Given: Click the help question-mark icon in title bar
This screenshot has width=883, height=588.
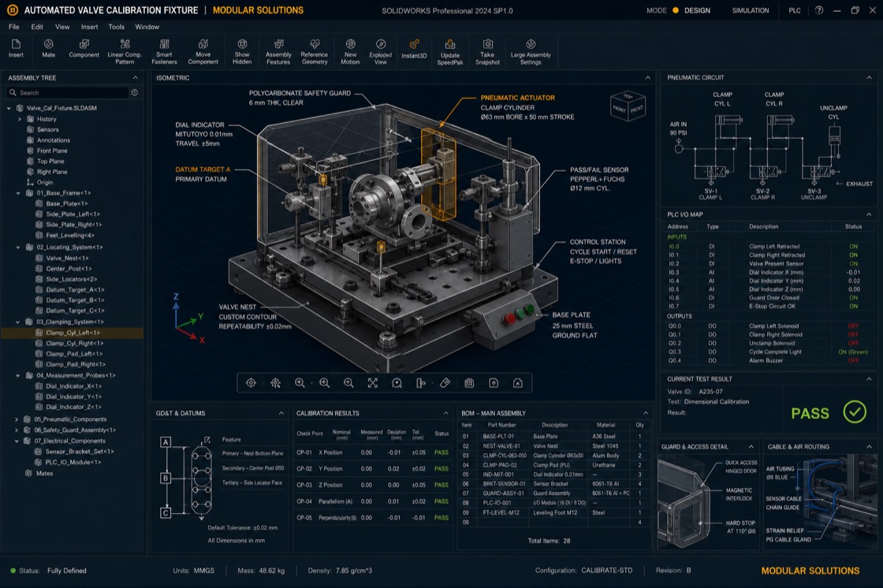Looking at the screenshot, I should click(819, 10).
